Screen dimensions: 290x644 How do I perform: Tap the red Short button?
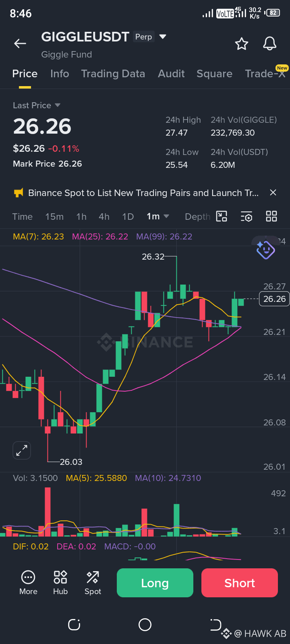click(240, 583)
